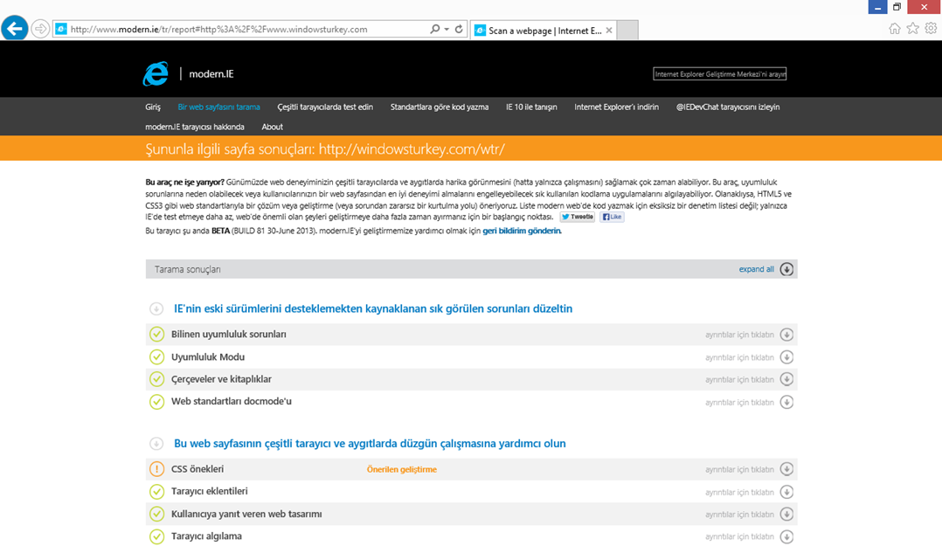Click check icon for Uyumluluk Modu
Image resolution: width=942 pixels, height=560 pixels.
coord(156,357)
